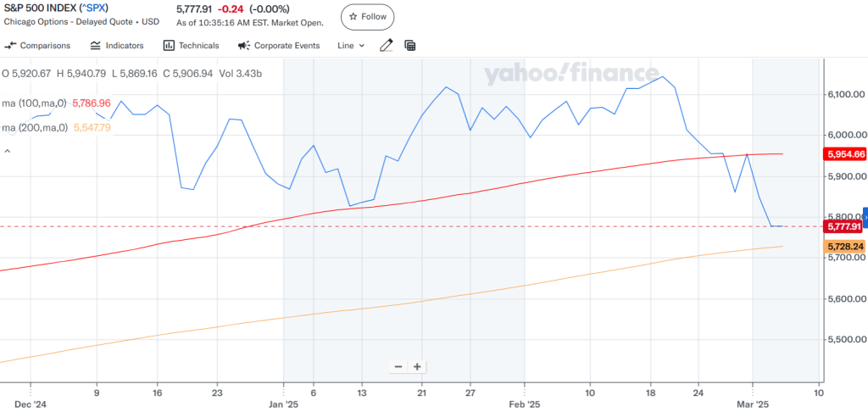Open the Comparisons tool

pyautogui.click(x=38, y=46)
